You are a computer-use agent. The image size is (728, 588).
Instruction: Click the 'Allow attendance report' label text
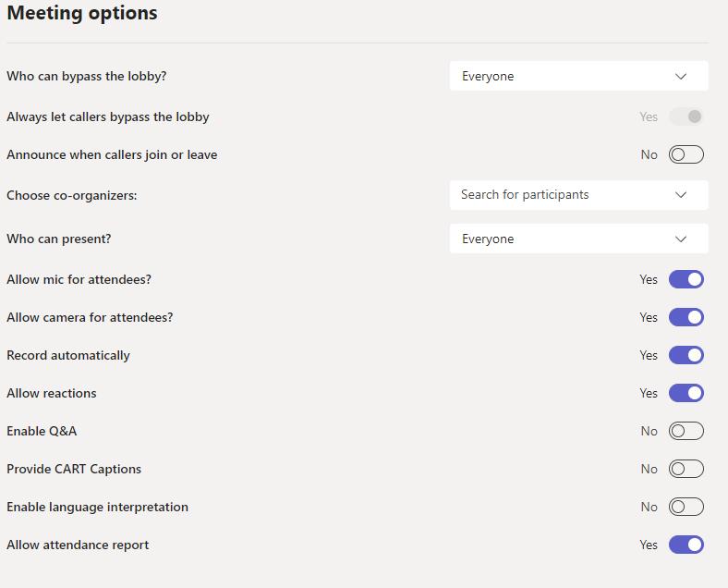tap(78, 545)
